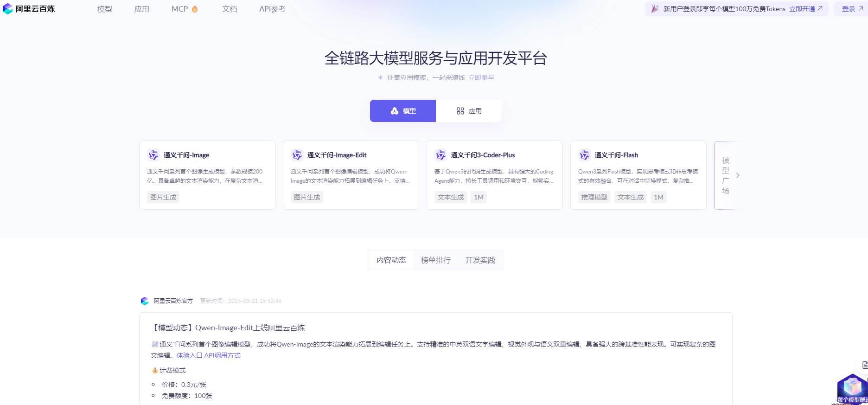
Task: Click 文本生成 tag on 通义千问-Flash card
Action: pyautogui.click(x=631, y=197)
